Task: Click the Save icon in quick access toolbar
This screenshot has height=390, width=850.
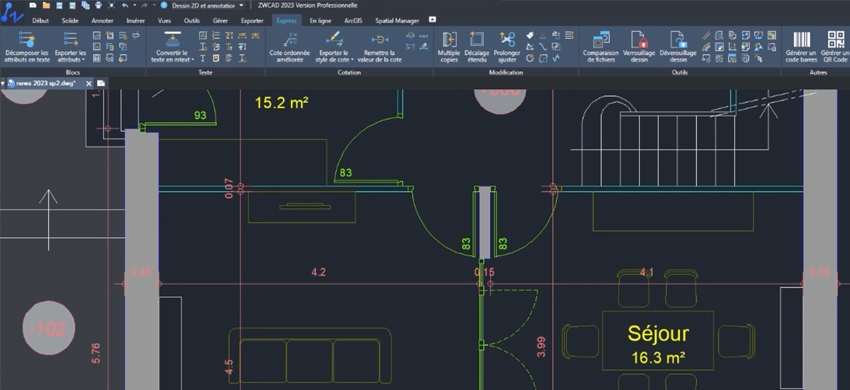Action: pos(59,5)
